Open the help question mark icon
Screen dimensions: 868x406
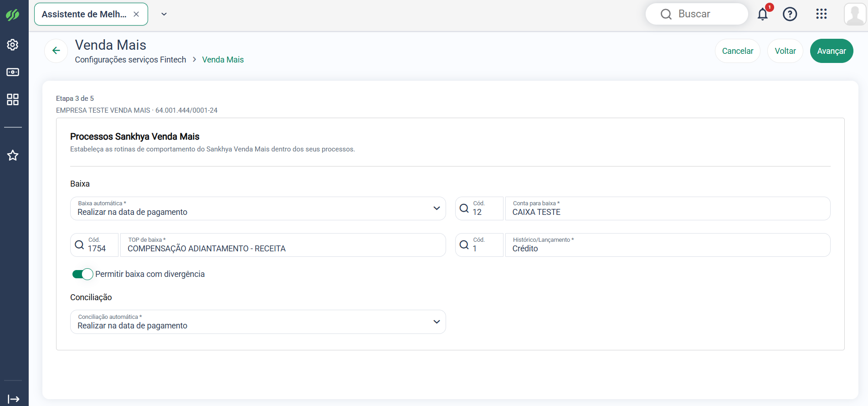(x=790, y=14)
